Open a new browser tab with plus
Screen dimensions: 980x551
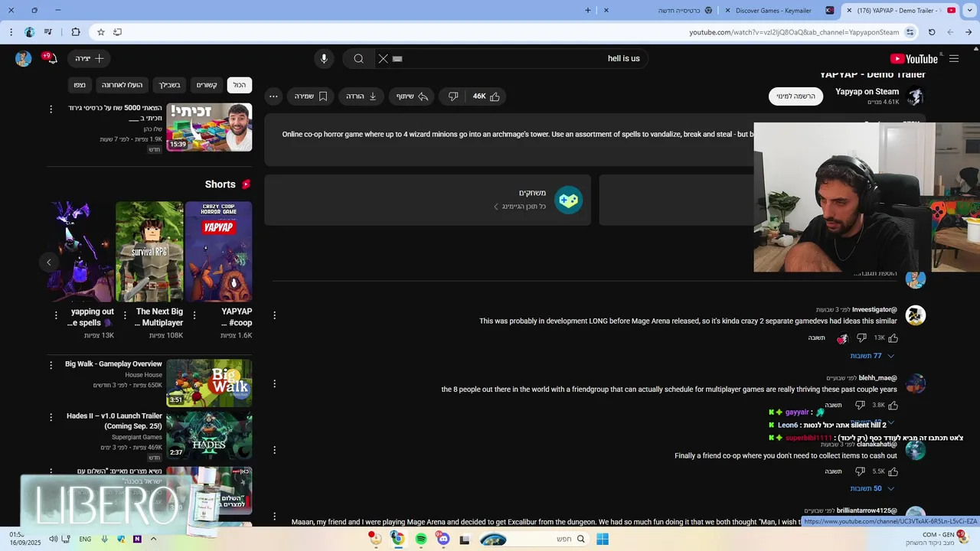coord(588,11)
